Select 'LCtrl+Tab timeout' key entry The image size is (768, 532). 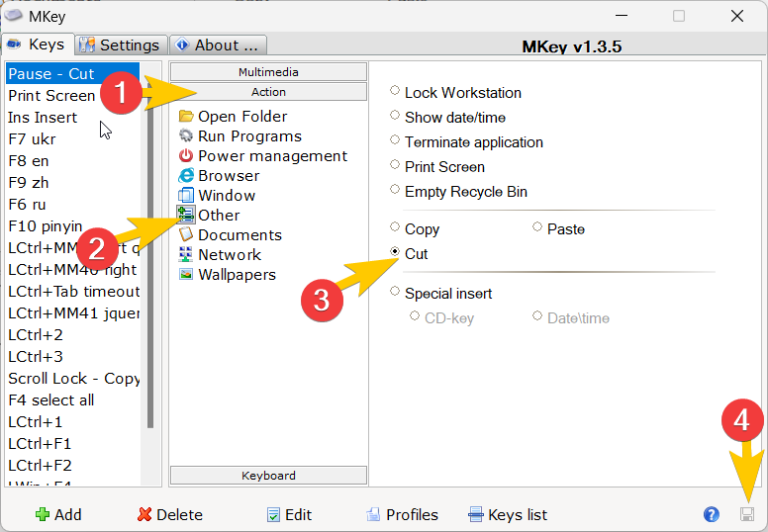pyautogui.click(x=72, y=291)
